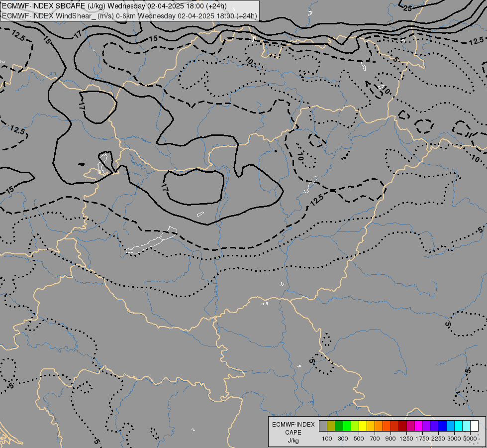Click the gray swatch in the CAPE legend
487x448 pixels.
tap(323, 426)
